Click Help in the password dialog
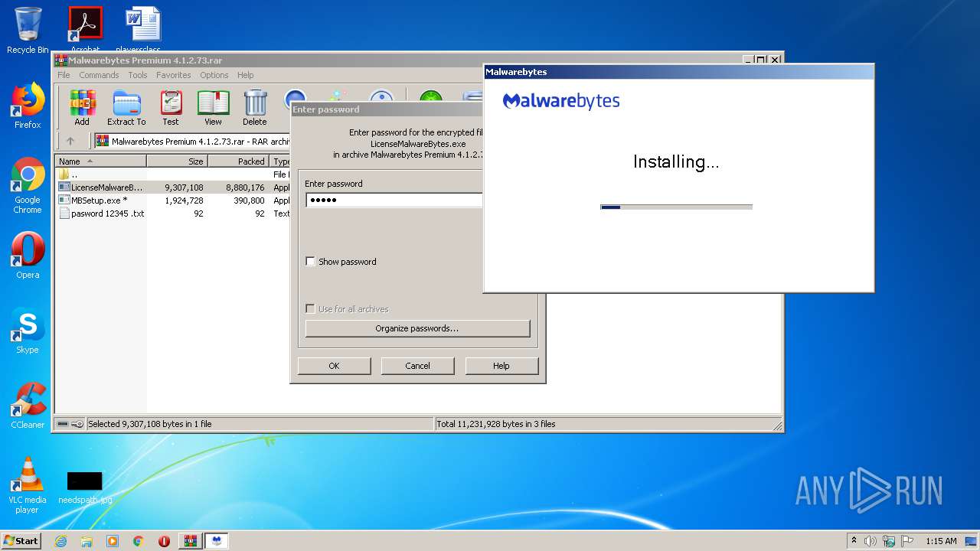 point(501,366)
